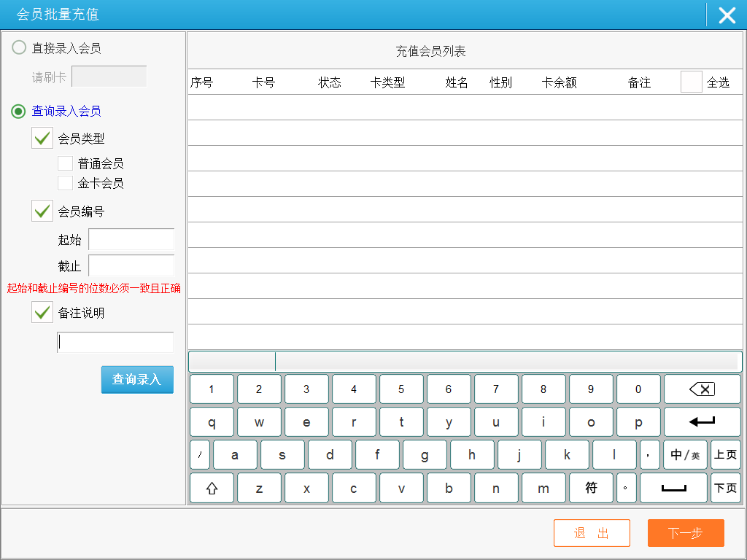Click the 退出 exit button
Image resolution: width=747 pixels, height=560 pixels.
coord(592,533)
